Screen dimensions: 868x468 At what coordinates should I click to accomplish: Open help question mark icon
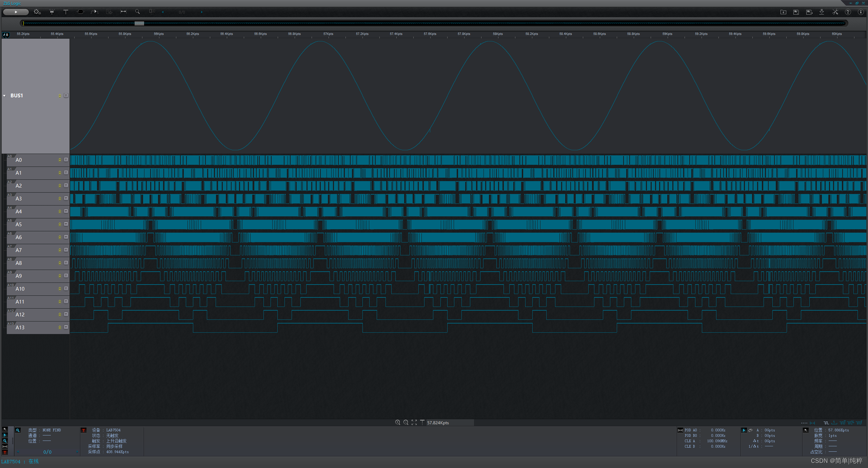pyautogui.click(x=848, y=12)
